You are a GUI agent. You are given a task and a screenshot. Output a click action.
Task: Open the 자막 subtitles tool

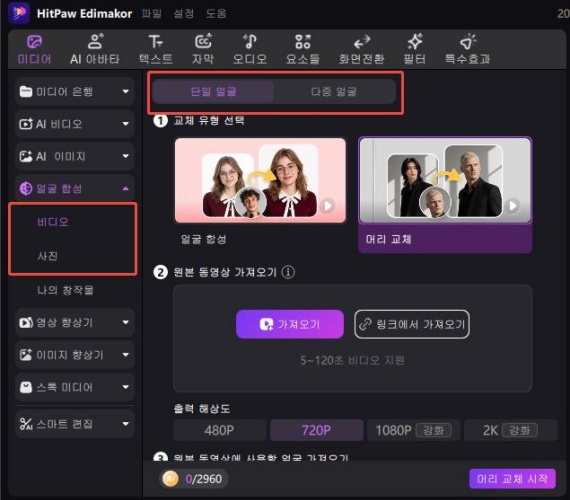pos(203,50)
